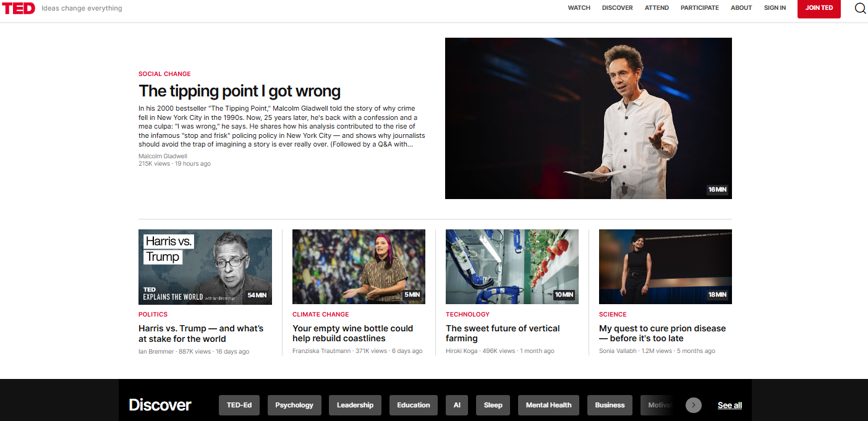
Task: Open the SOCIAL CHANGE topic label
Action: 164,74
